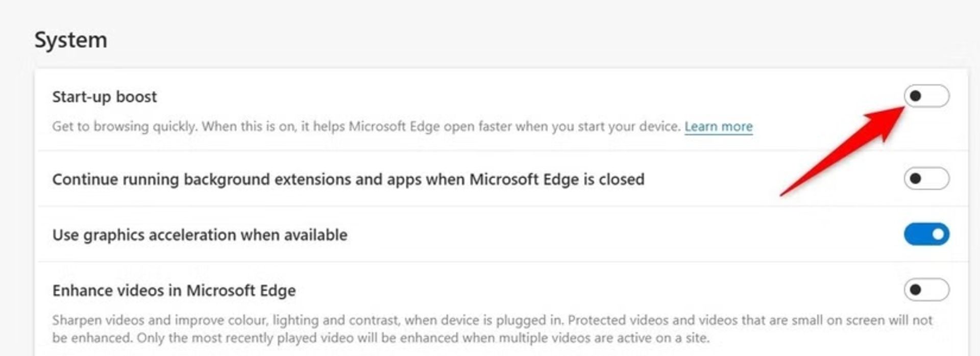The height and width of the screenshot is (356, 980).
Task: Select the "Get to browsing quickly" sentence
Action: pos(125,126)
